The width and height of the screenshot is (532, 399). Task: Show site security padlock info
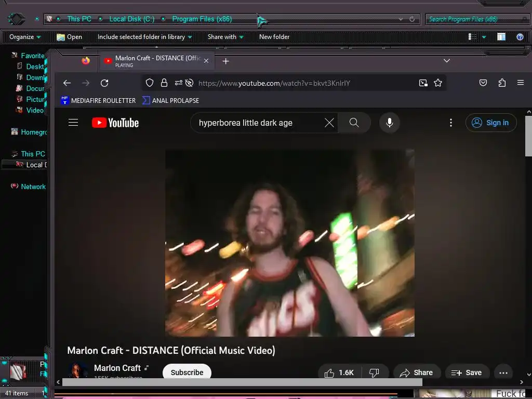pos(164,83)
